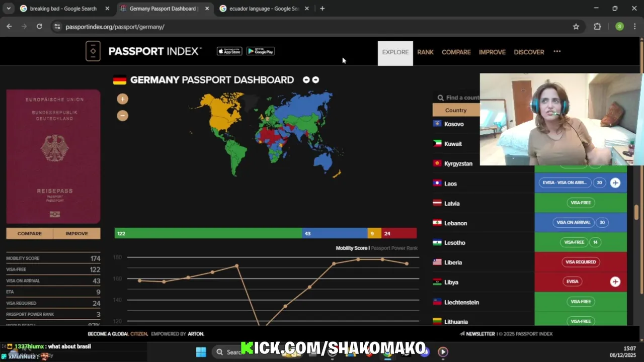Viewport: 644px width, 362px height.
Task: Click the red visa required segment 24
Action: tap(399, 233)
